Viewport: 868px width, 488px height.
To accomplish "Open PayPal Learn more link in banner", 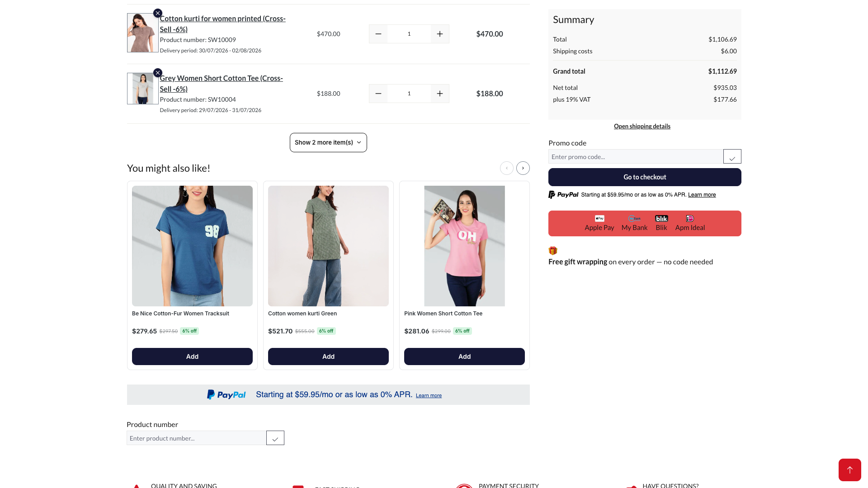I will click(429, 395).
